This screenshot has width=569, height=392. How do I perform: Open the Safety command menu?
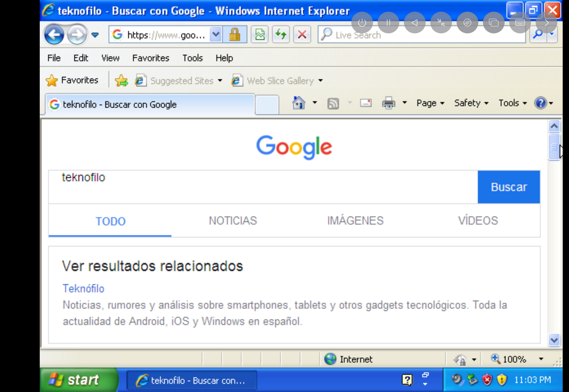click(x=471, y=103)
